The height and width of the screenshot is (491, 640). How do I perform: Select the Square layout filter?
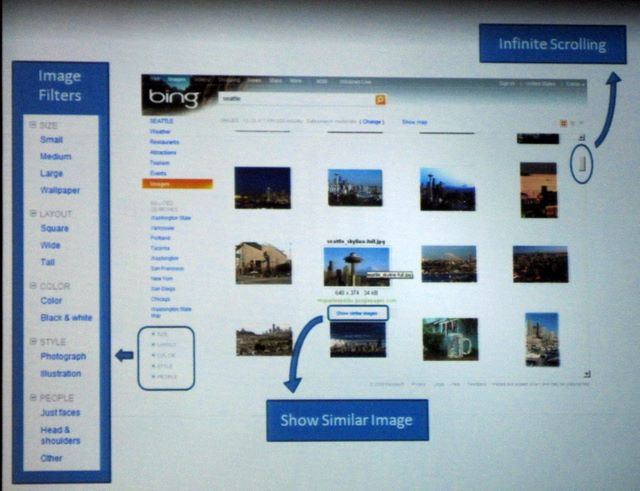tap(55, 228)
